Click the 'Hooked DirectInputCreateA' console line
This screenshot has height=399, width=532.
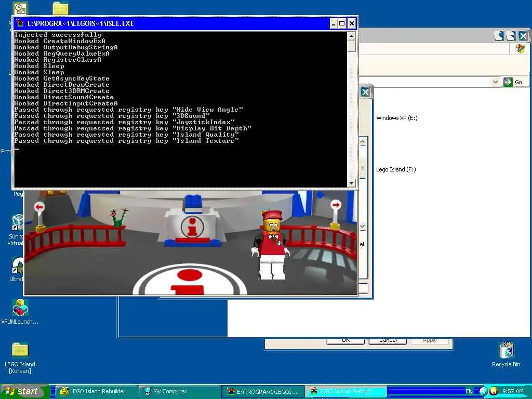point(66,103)
